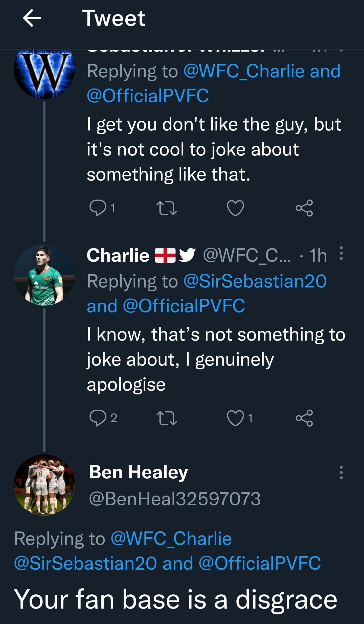Retweet the "not cool to joke" tweet
Viewport: 364px width, 624px height.
pos(167,208)
